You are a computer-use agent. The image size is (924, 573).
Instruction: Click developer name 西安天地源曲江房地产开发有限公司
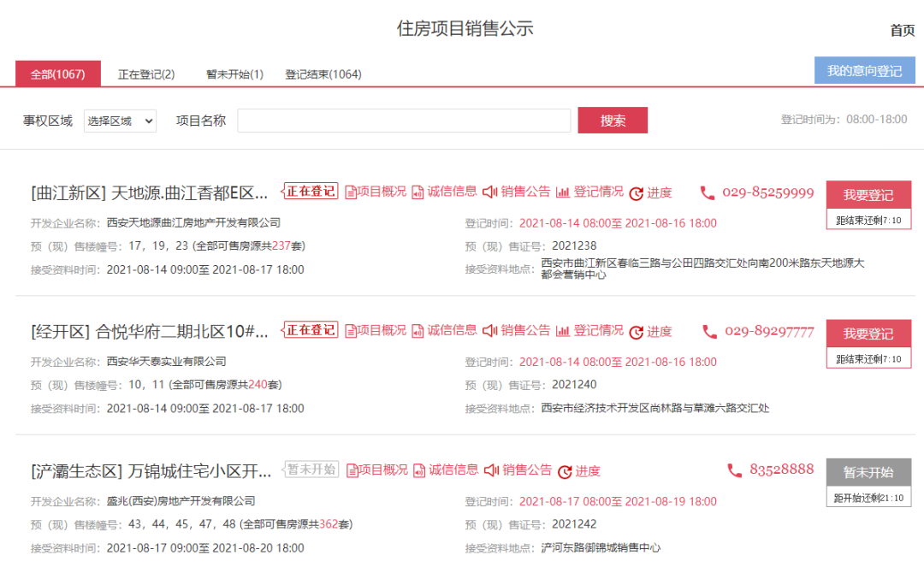tap(193, 223)
